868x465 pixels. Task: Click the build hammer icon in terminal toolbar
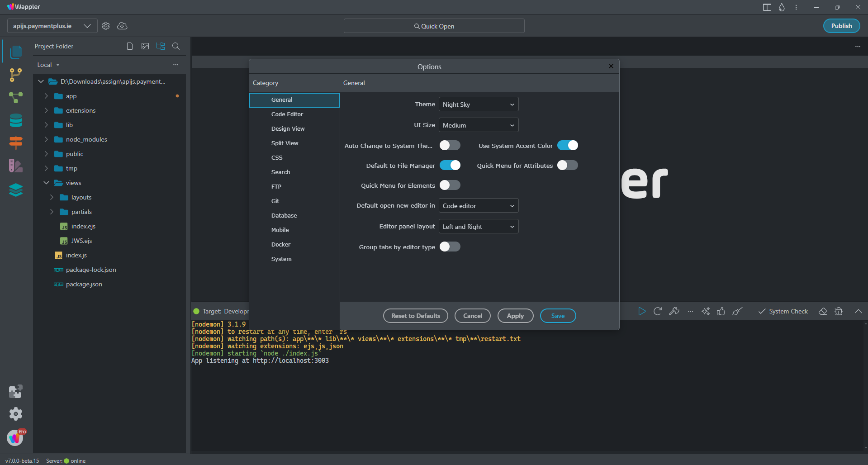(674, 311)
